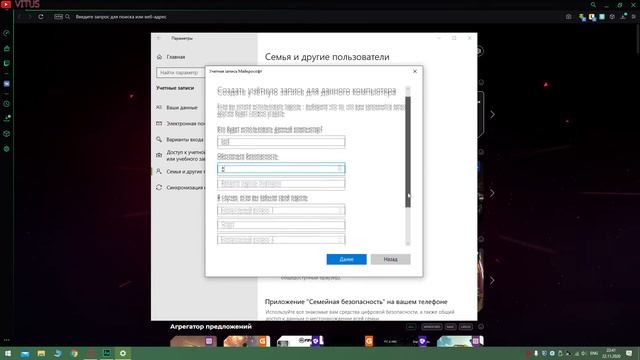This screenshot has height=360, width=640.
Task: Open the Mail app from taskbar
Action: [25, 353]
